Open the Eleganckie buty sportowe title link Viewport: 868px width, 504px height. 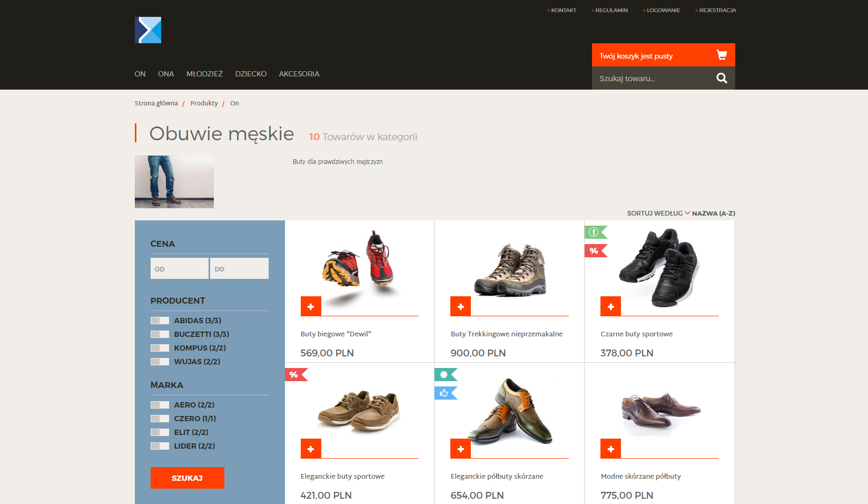click(343, 476)
